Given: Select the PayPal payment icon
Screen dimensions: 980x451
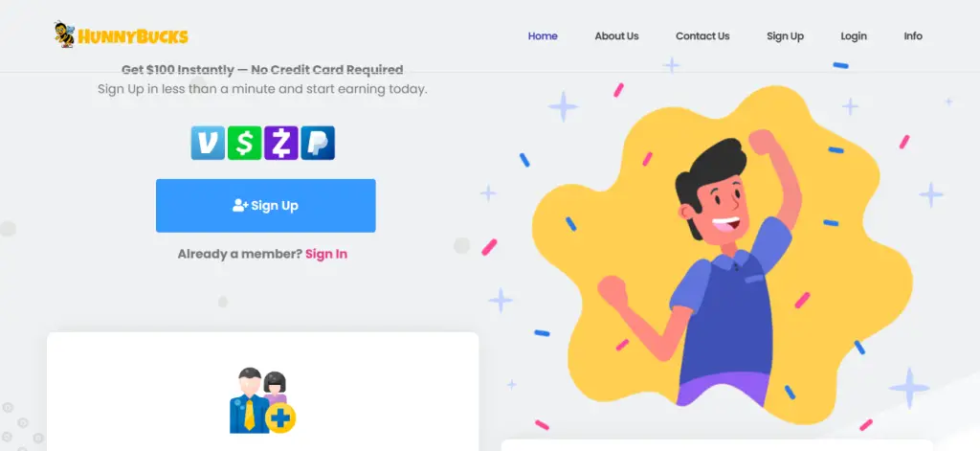Looking at the screenshot, I should 318,143.
